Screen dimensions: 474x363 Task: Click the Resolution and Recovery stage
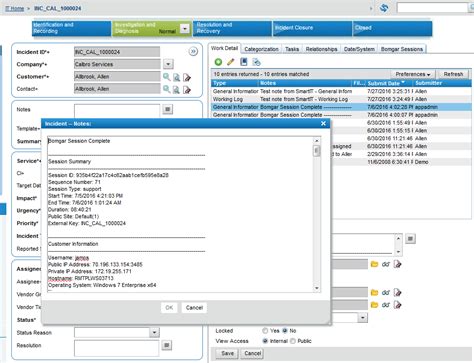[x=232, y=28]
